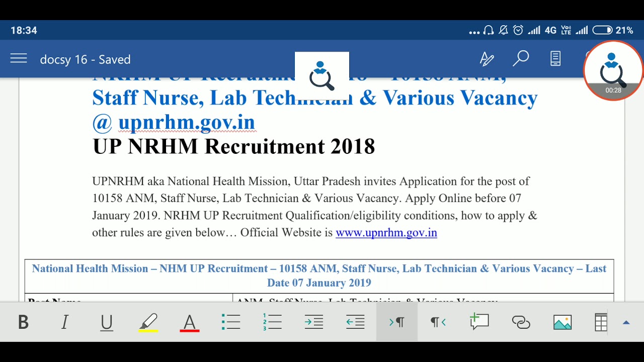Decrease paragraph indent
644x362 pixels.
[x=355, y=322]
